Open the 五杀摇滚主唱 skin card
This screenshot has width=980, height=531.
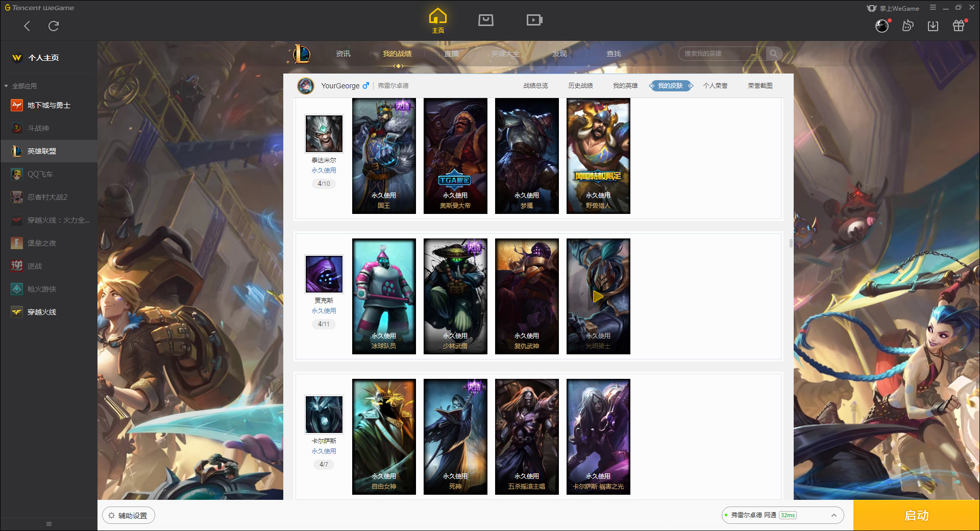point(527,437)
